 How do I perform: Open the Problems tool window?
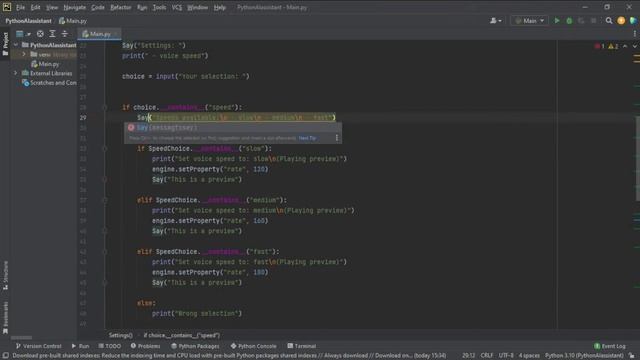tap(145, 346)
